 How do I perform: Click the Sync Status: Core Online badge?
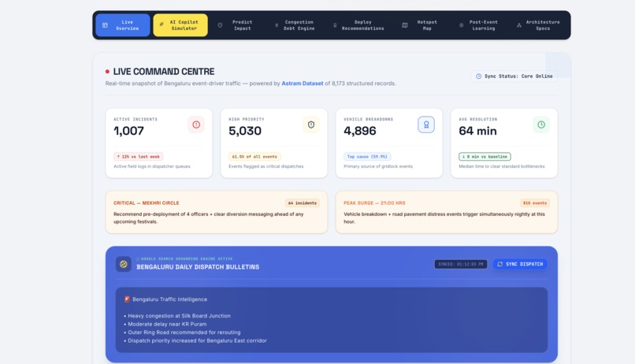click(514, 76)
